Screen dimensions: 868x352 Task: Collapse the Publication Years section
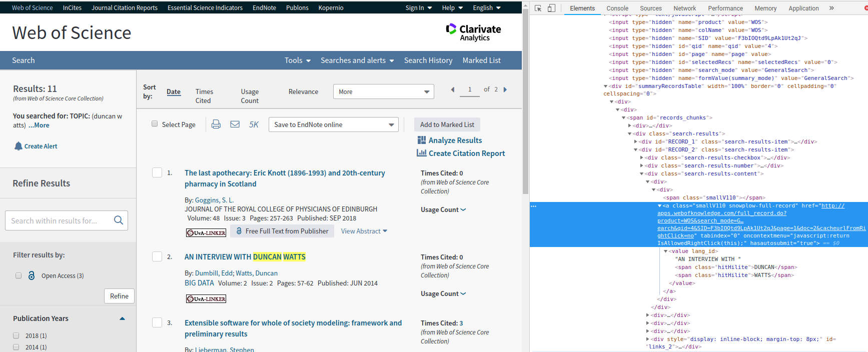click(122, 318)
